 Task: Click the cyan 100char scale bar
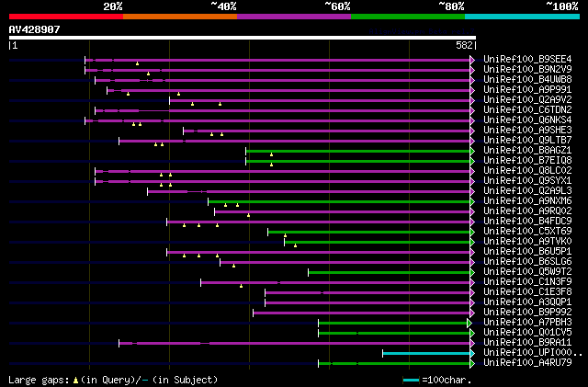point(411,381)
